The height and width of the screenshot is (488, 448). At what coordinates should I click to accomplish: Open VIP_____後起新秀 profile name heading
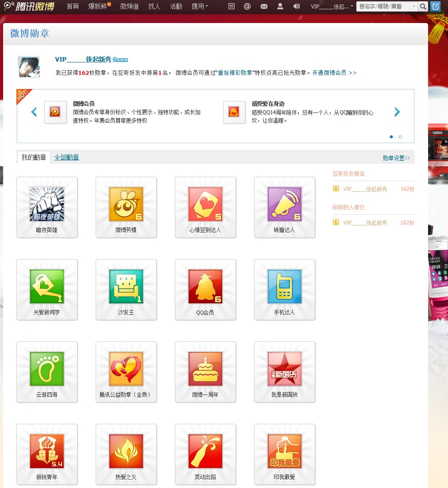(83, 59)
